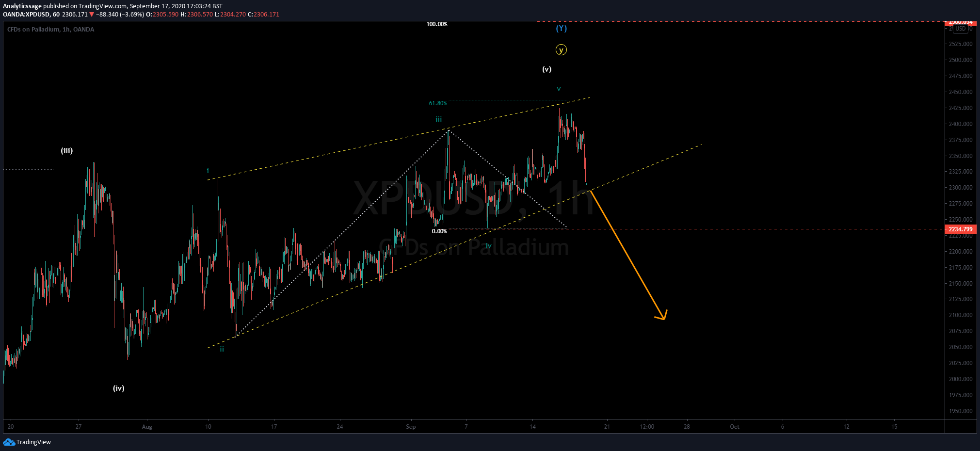This screenshot has width=980, height=451.
Task: Click the 2050.000 price axis value
Action: 961,347
